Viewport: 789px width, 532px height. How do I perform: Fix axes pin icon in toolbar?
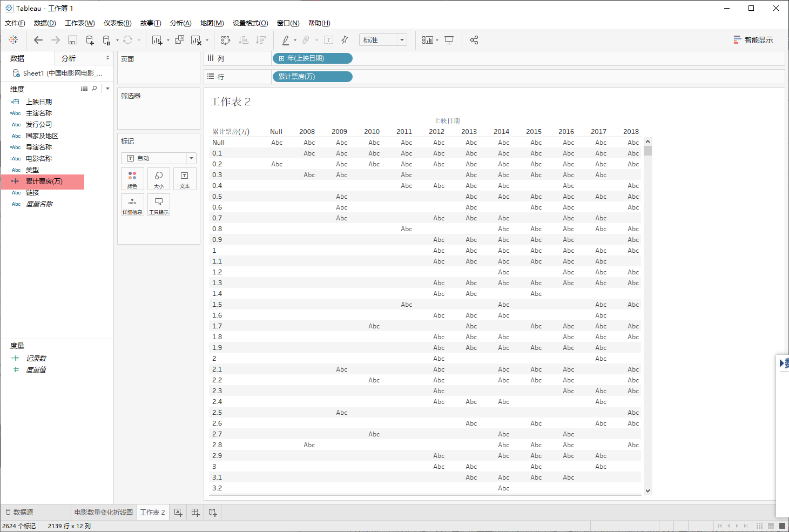click(345, 40)
